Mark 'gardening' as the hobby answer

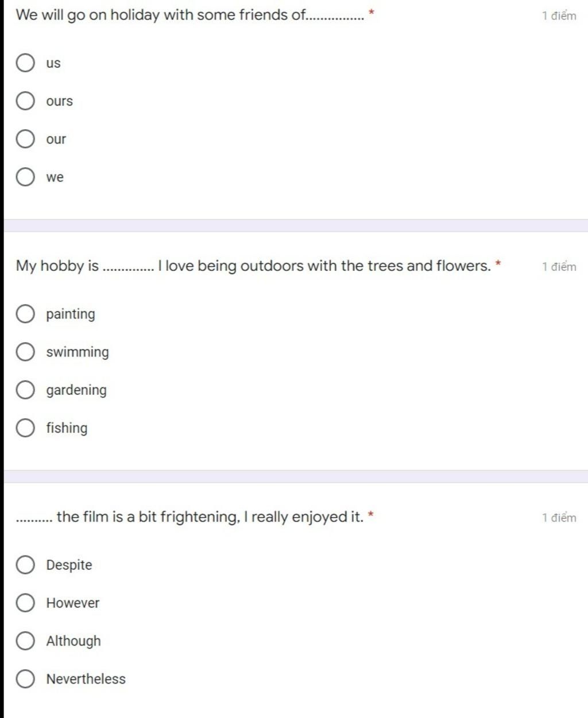point(25,390)
